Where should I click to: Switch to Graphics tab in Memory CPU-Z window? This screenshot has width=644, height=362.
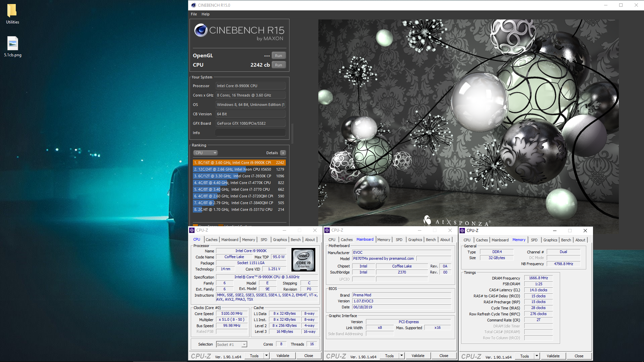(550, 240)
